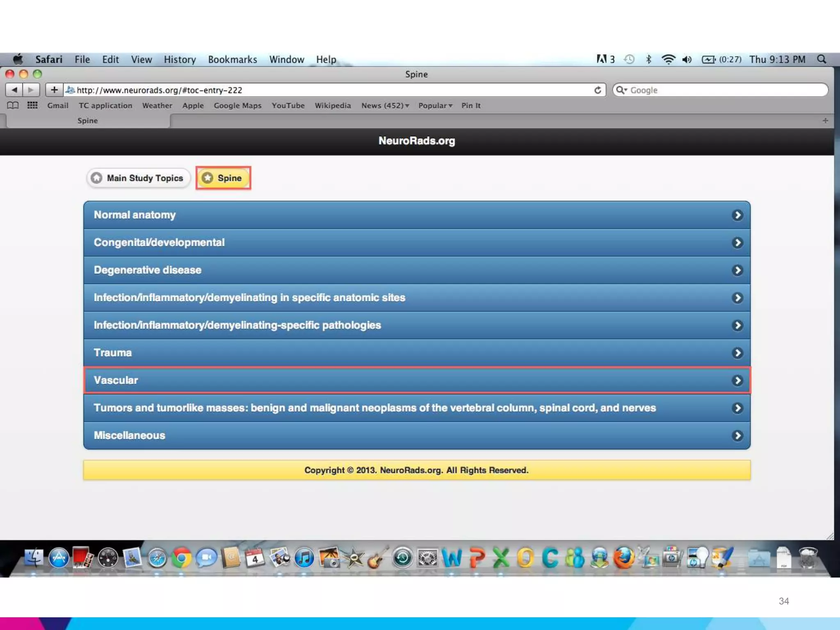Open the bookmarks book icon

coord(13,105)
